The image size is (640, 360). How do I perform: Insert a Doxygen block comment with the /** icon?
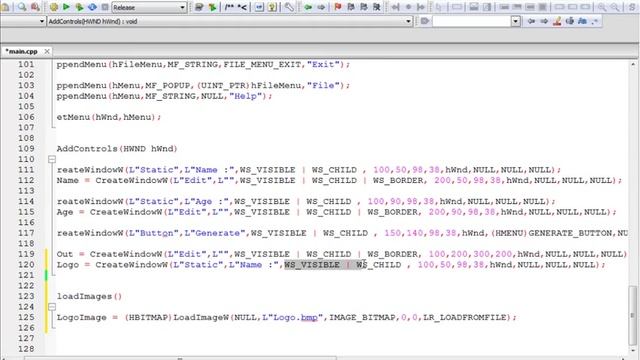tap(230, 7)
